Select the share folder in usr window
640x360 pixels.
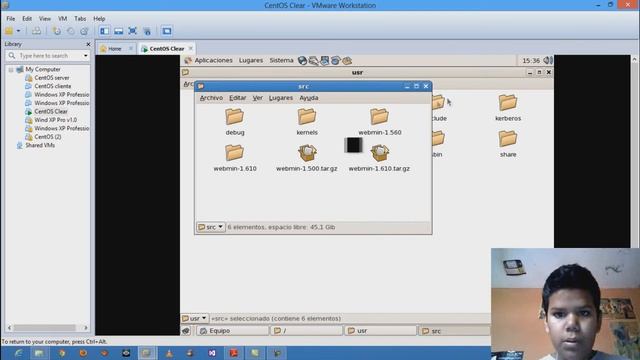pos(508,144)
